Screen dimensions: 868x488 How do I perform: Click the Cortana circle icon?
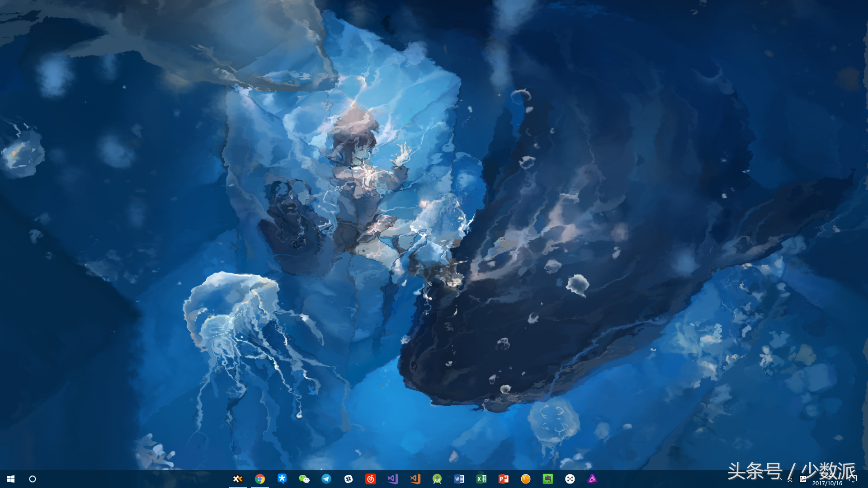click(33, 479)
